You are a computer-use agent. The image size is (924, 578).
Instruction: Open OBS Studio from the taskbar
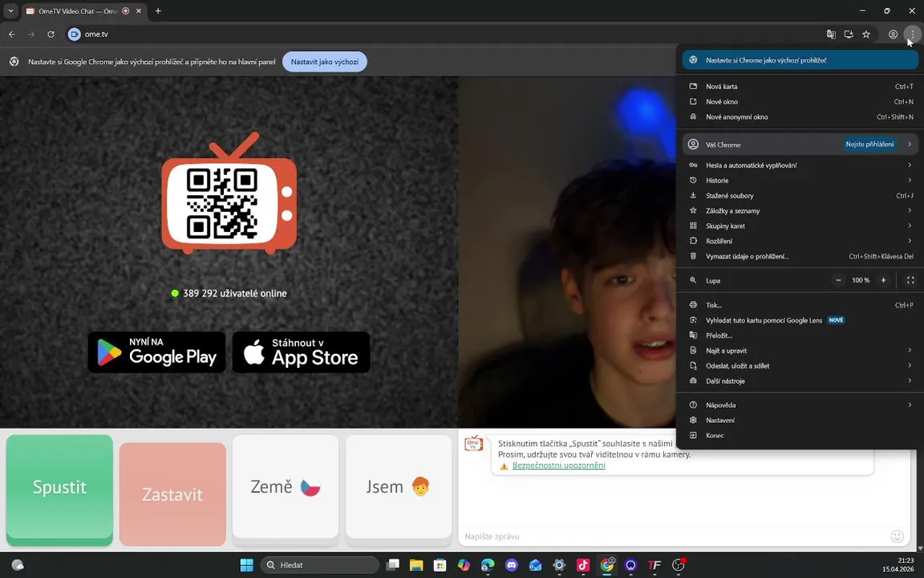[x=679, y=565]
